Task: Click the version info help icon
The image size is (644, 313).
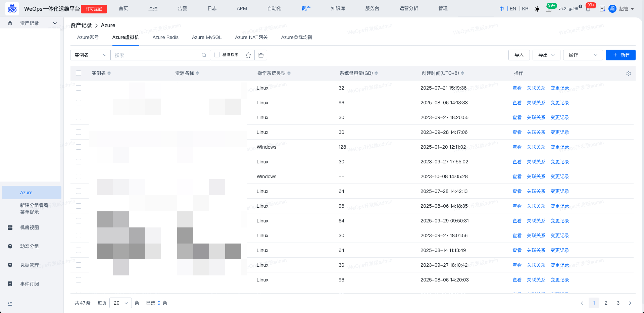Action: point(580,6)
